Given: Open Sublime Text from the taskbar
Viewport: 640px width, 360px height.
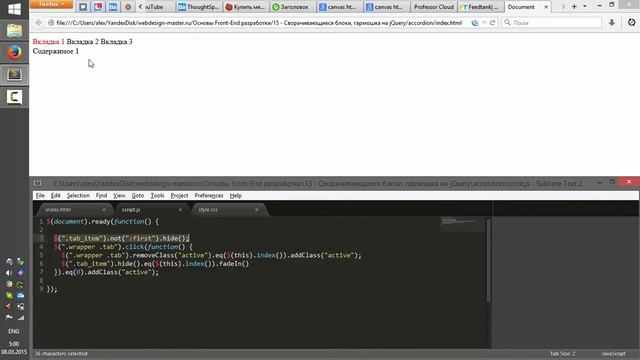Looking at the screenshot, I should point(14,74).
